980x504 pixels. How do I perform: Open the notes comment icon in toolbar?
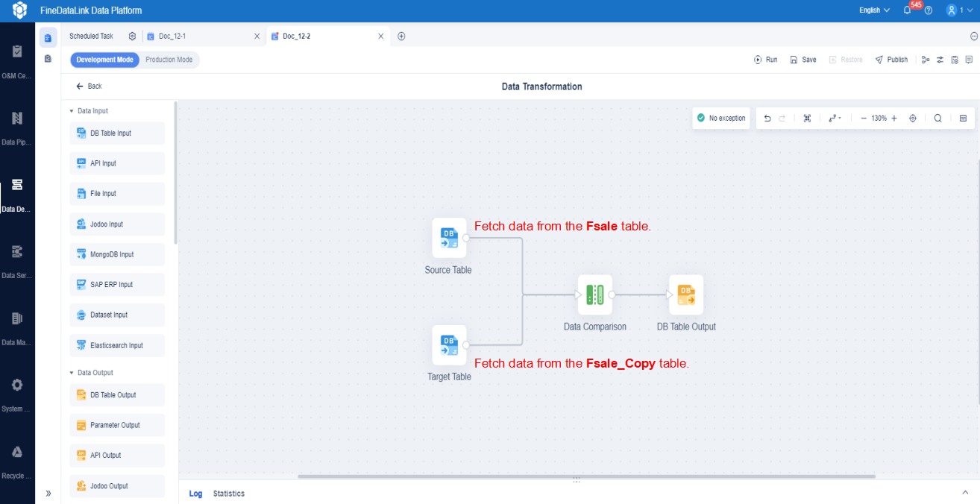tap(969, 60)
